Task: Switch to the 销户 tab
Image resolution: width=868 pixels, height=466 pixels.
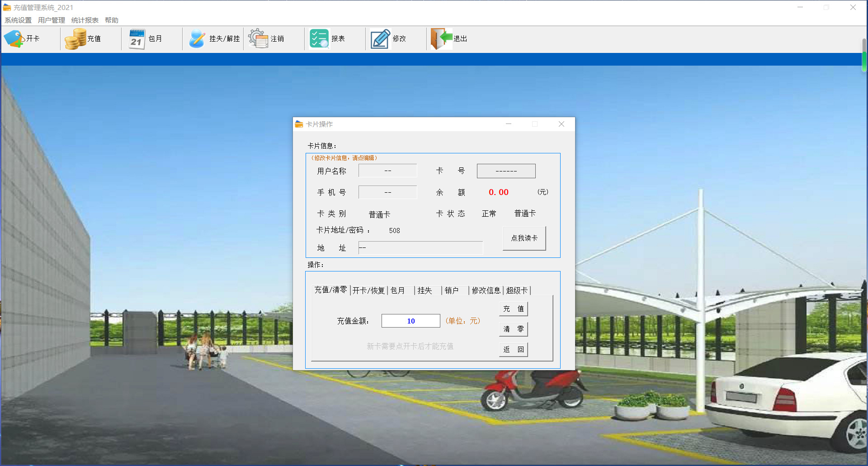Action: click(455, 290)
